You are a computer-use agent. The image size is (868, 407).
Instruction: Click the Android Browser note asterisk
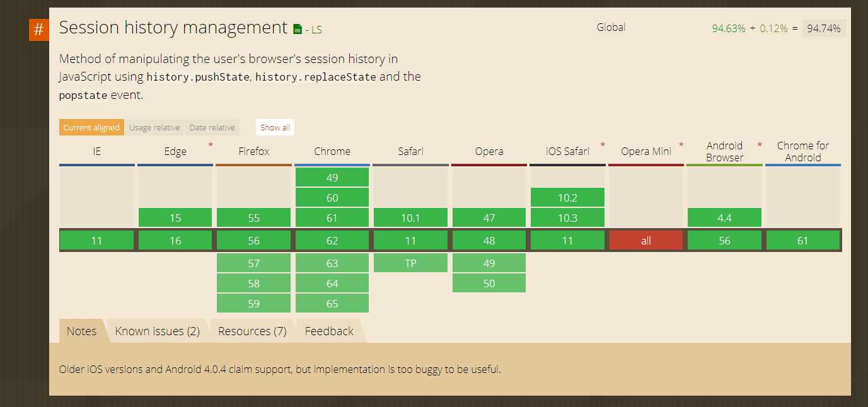point(760,146)
